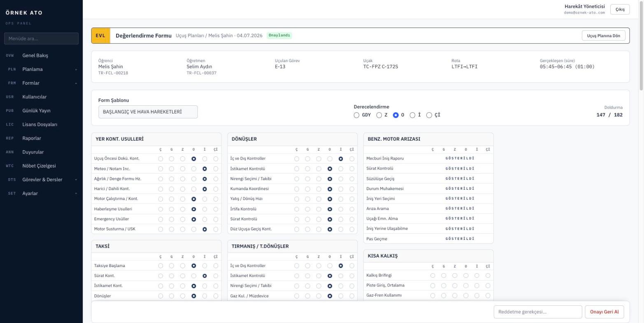
Task: Click the Form Şablonu template field
Action: point(148,112)
